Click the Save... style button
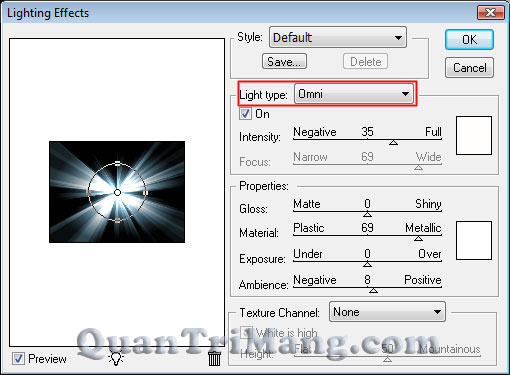This screenshot has width=510, height=375. pos(284,62)
